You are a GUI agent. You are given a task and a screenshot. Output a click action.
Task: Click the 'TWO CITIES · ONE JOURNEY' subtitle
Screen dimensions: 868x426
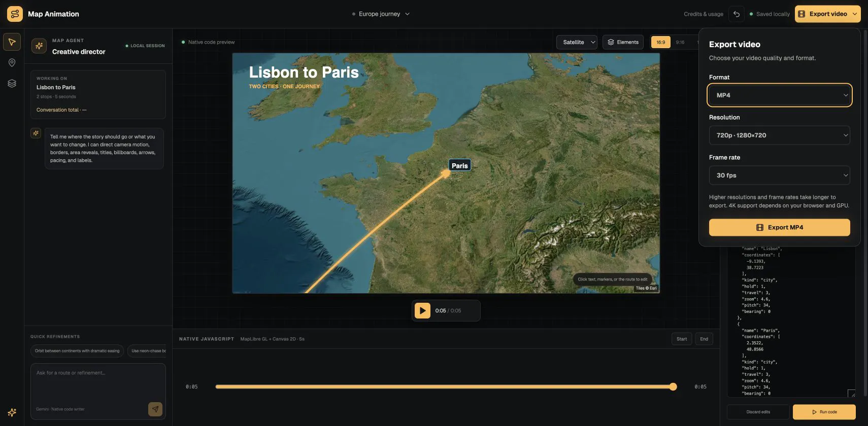coord(284,86)
